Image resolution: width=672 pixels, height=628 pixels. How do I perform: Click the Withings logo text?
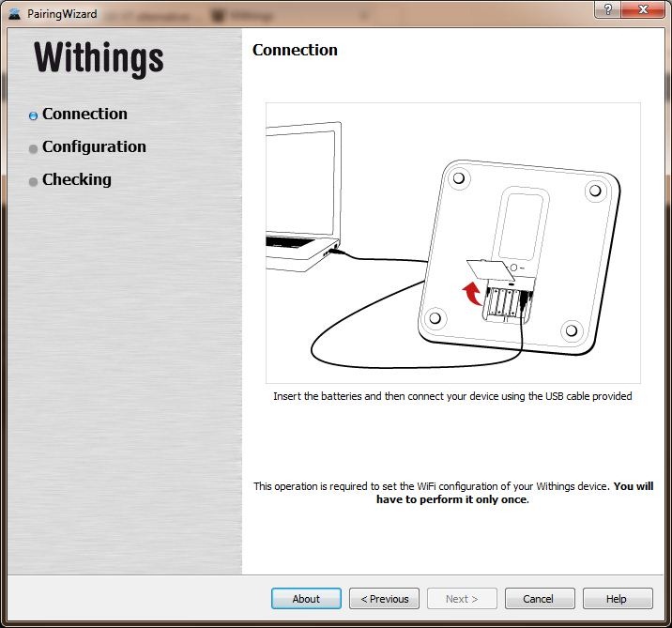click(x=99, y=58)
